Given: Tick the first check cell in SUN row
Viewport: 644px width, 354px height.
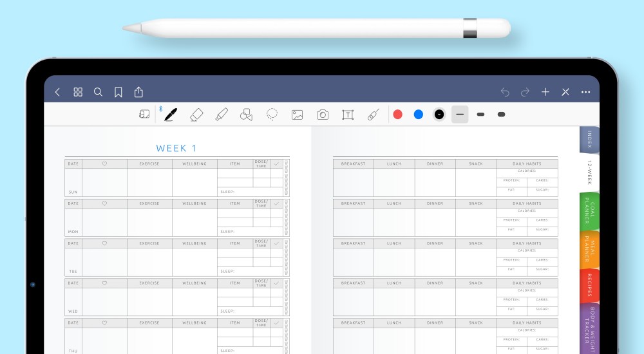Looking at the screenshot, I should tap(276, 173).
